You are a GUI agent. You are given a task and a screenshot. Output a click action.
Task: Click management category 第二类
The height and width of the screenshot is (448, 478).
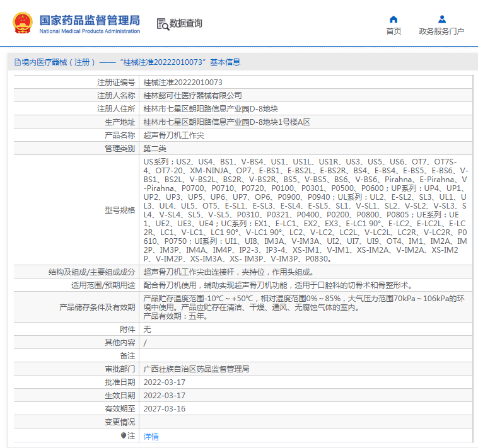pyautogui.click(x=155, y=149)
